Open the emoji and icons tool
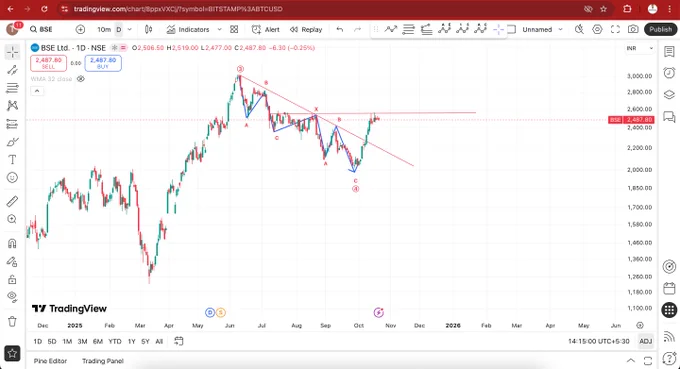Viewport: 680px width, 369px height. (12, 178)
